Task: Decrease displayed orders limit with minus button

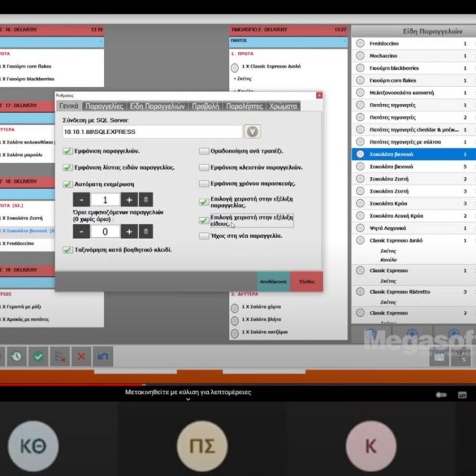Action: coord(81,231)
